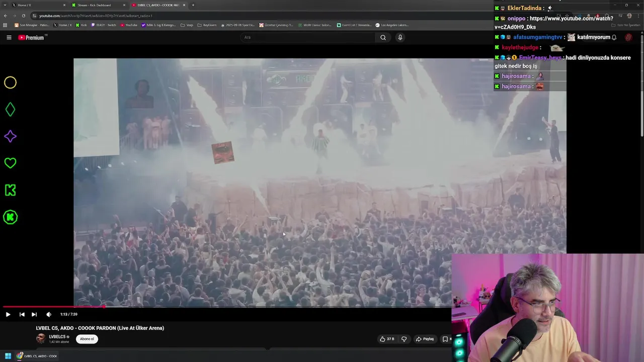Image resolution: width=644 pixels, height=362 pixels.
Task: Open the Event List / Streamlabs bookmark
Action: click(354, 25)
